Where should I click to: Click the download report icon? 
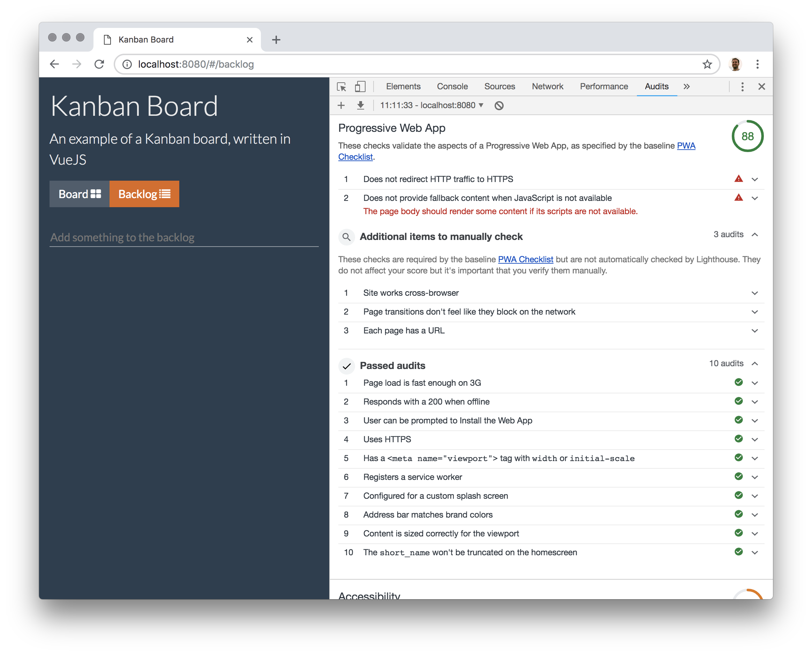361,105
